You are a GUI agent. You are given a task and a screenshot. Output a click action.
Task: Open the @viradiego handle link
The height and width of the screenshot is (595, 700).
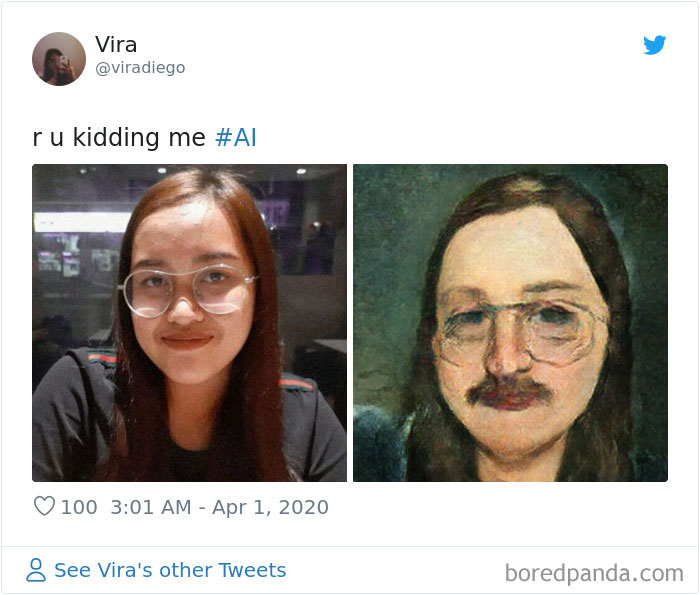click(x=140, y=68)
